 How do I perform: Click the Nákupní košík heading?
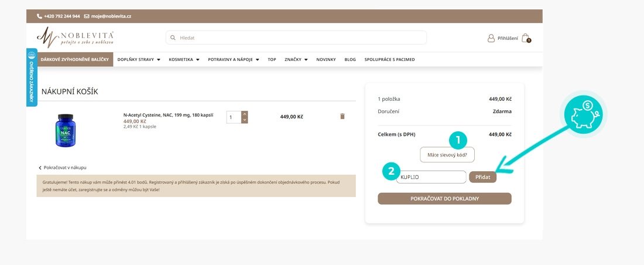[x=70, y=92]
